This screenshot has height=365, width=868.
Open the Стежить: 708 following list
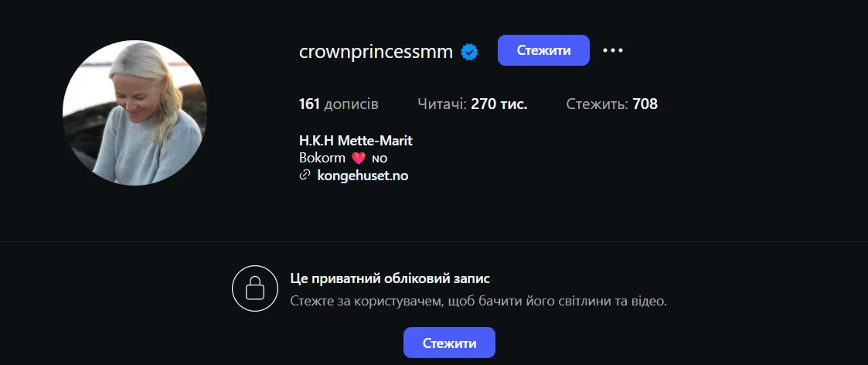click(x=611, y=104)
